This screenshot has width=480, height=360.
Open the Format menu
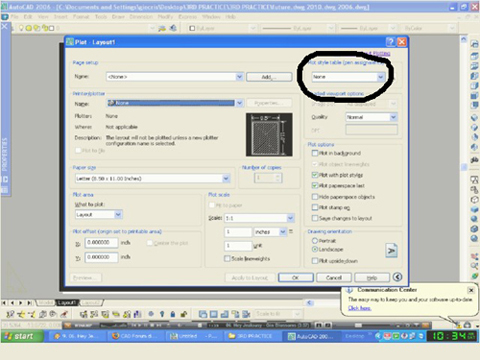point(81,17)
